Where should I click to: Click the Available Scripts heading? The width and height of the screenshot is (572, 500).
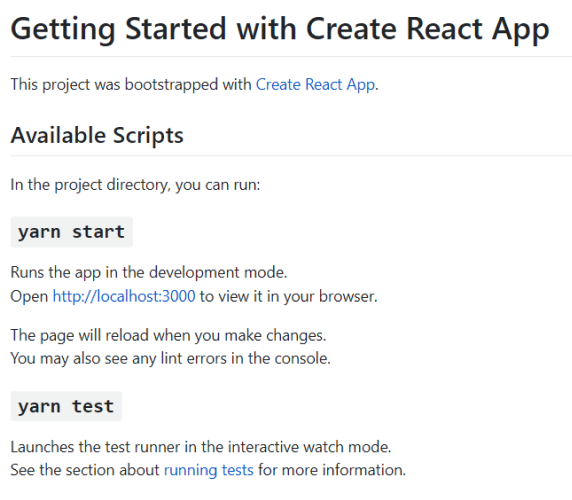[97, 136]
